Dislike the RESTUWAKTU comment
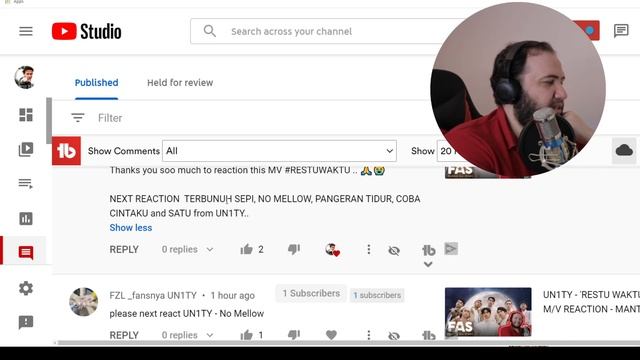The width and height of the screenshot is (640, 360). coord(294,249)
